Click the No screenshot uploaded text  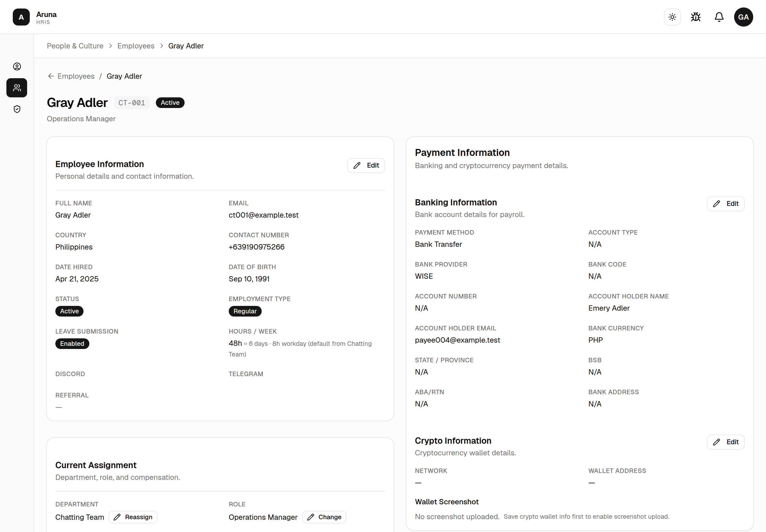pyautogui.click(x=457, y=517)
